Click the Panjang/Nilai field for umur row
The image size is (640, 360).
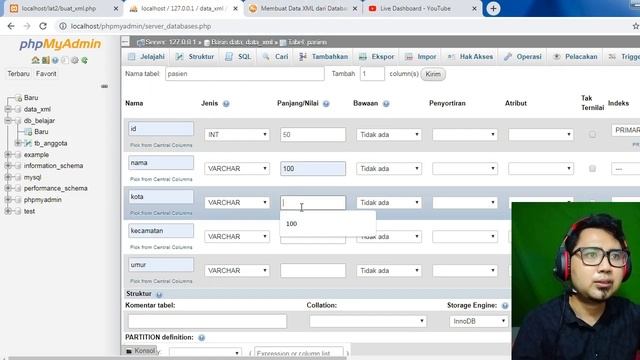coord(313,271)
